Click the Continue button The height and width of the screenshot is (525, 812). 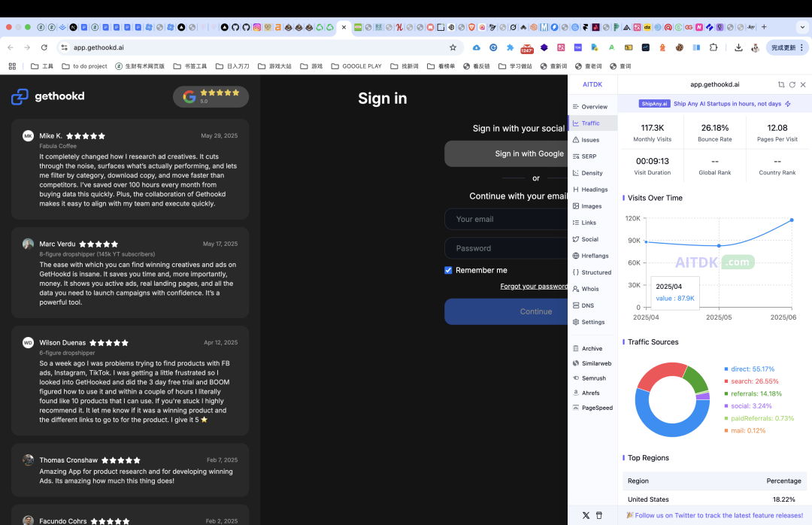pos(507,311)
